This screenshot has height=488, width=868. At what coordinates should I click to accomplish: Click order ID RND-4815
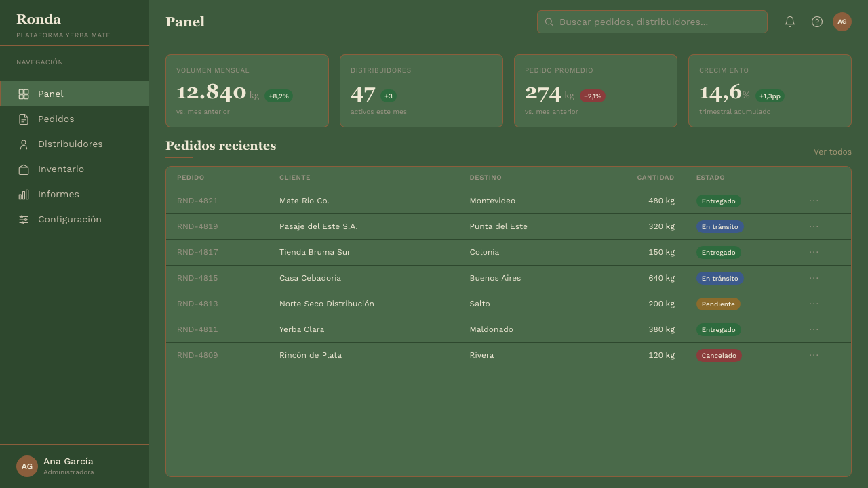tap(197, 278)
